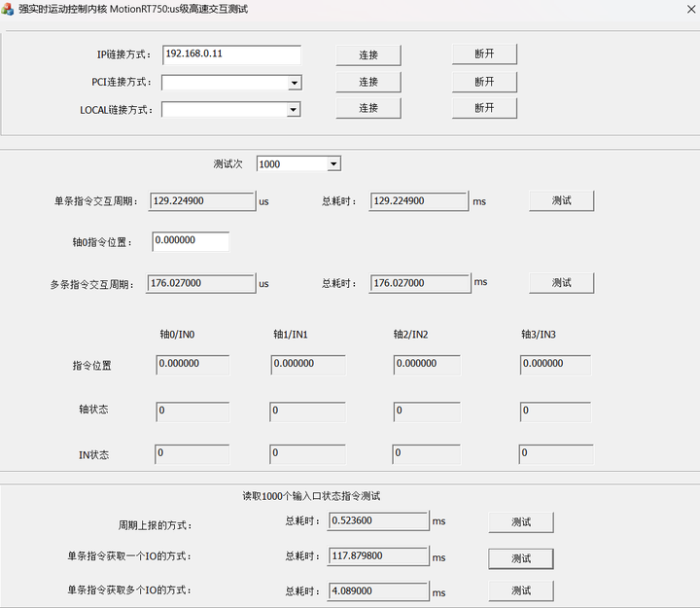Click the MotionRT750 app icon in title bar
The width and height of the screenshot is (700, 608).
7,9
